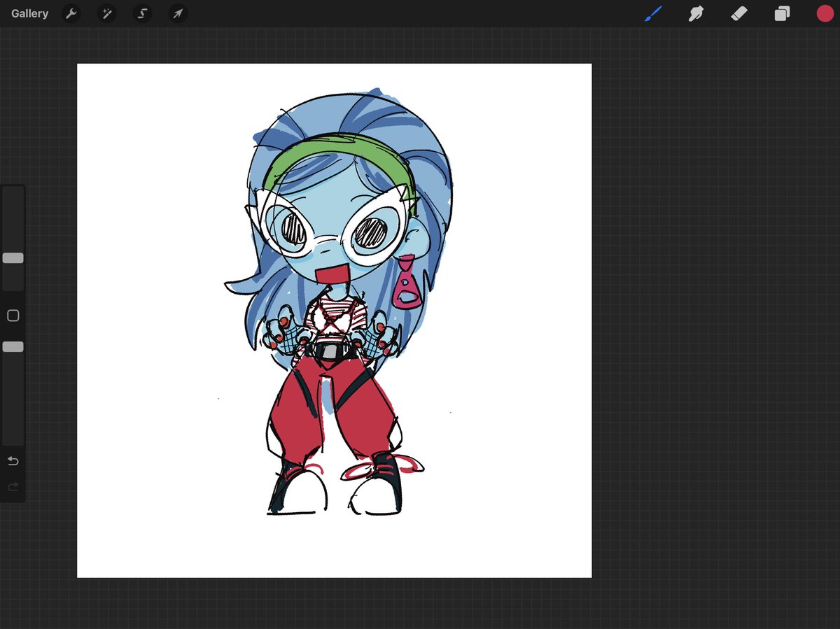The height and width of the screenshot is (629, 840).
Task: Open the Gallery
Action: click(x=29, y=13)
